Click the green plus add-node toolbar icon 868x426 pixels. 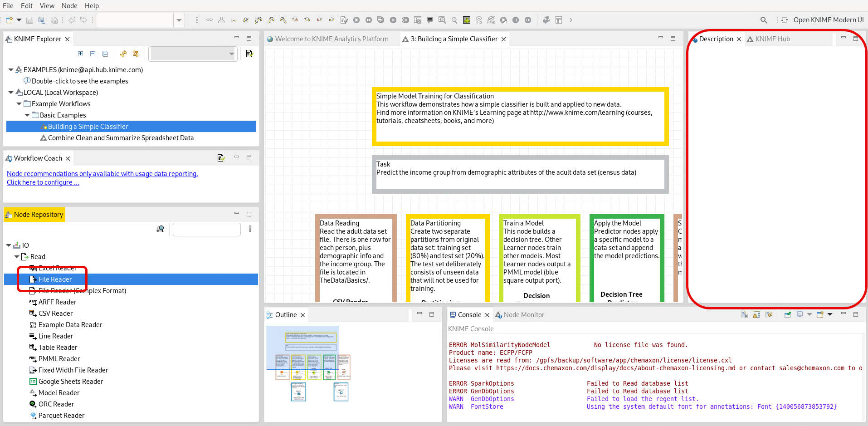pos(466,20)
